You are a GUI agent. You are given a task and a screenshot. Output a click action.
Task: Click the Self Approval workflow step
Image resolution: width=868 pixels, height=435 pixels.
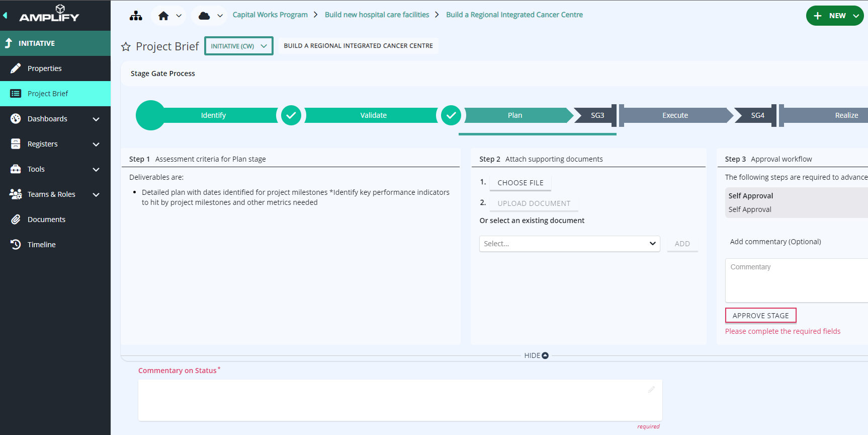pos(797,202)
